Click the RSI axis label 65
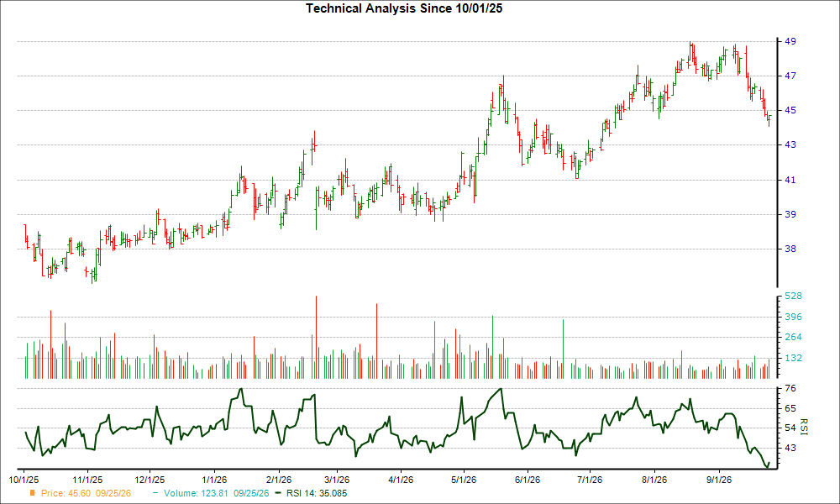 790,408
